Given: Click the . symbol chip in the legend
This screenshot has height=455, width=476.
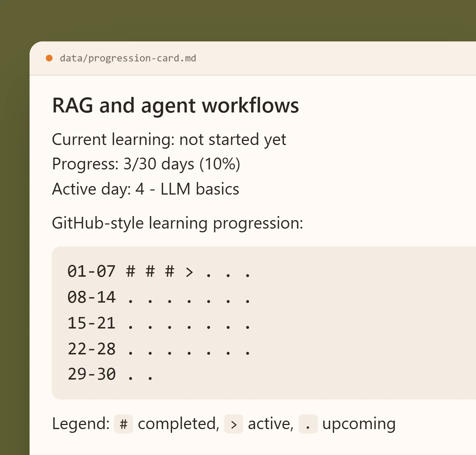Looking at the screenshot, I should [x=308, y=424].
